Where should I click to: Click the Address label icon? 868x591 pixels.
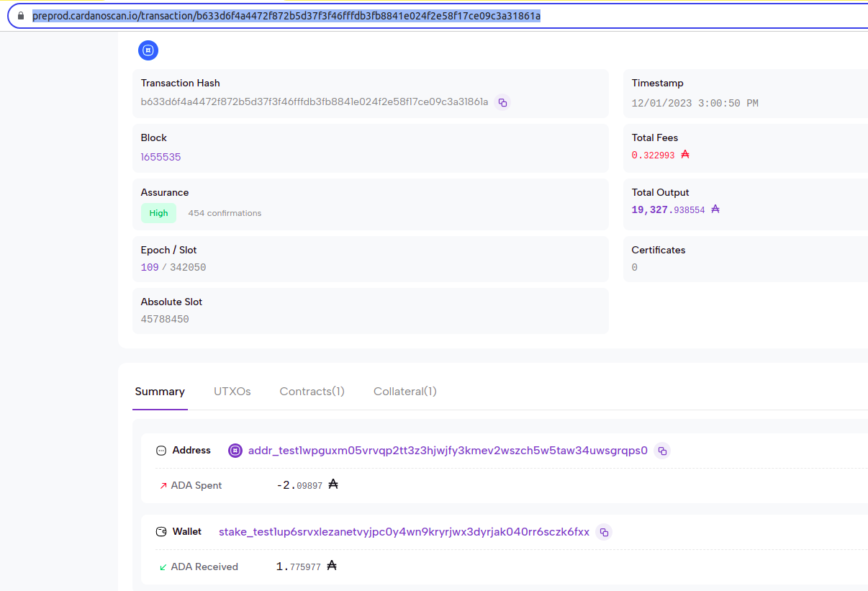click(x=161, y=451)
